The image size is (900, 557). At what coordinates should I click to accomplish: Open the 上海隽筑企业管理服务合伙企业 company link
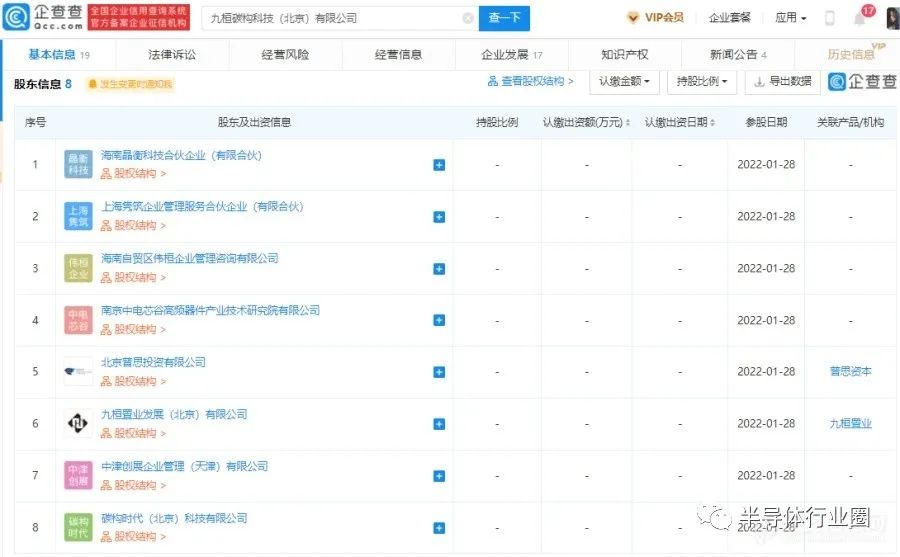(x=202, y=207)
